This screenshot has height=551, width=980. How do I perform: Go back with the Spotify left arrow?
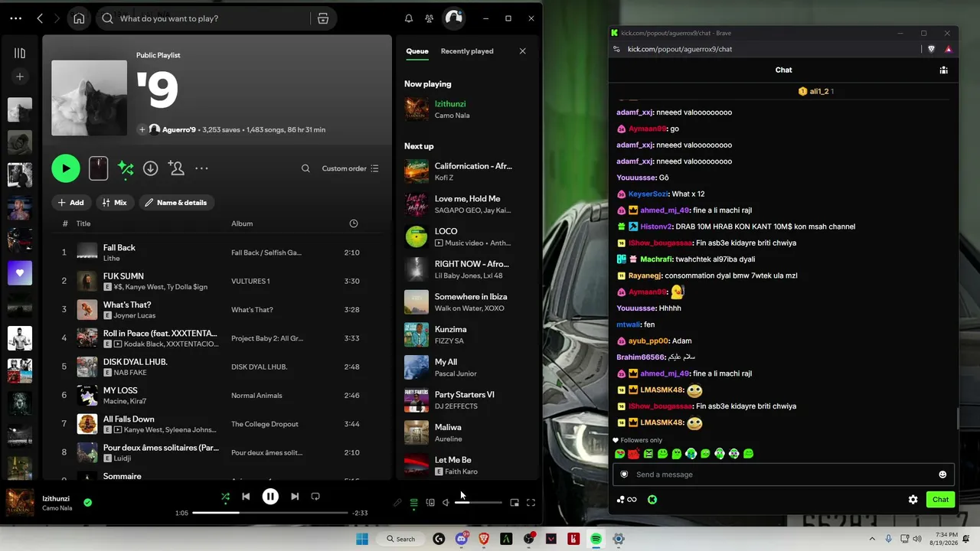coord(40,18)
